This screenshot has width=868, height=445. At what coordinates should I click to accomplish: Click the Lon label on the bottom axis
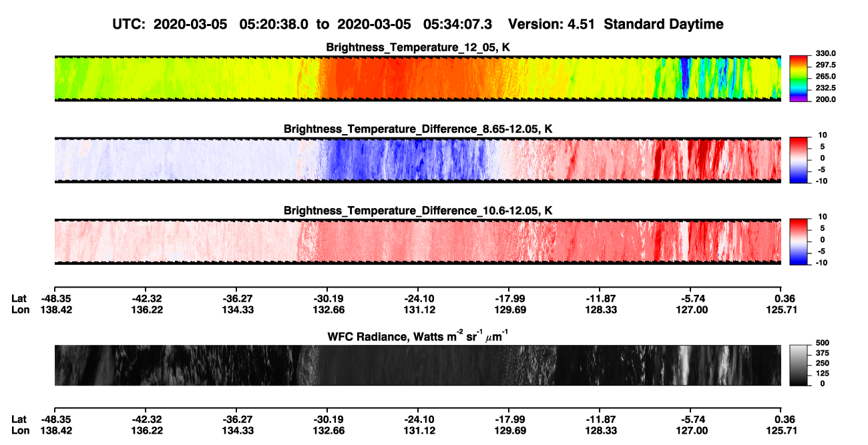point(20,430)
